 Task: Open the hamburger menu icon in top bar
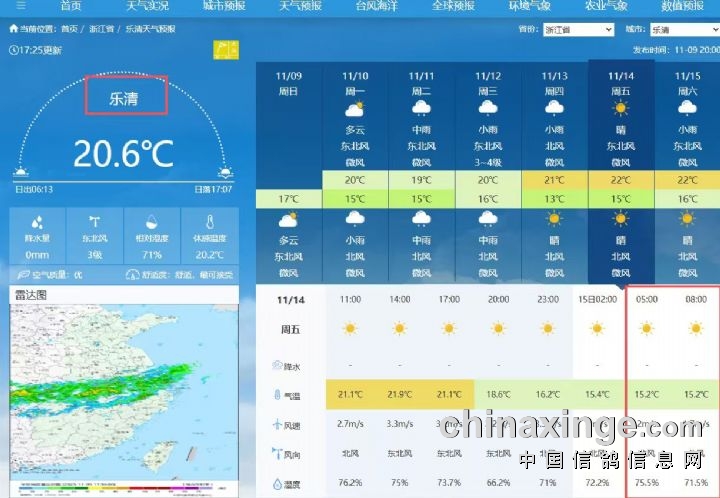[21, 6]
